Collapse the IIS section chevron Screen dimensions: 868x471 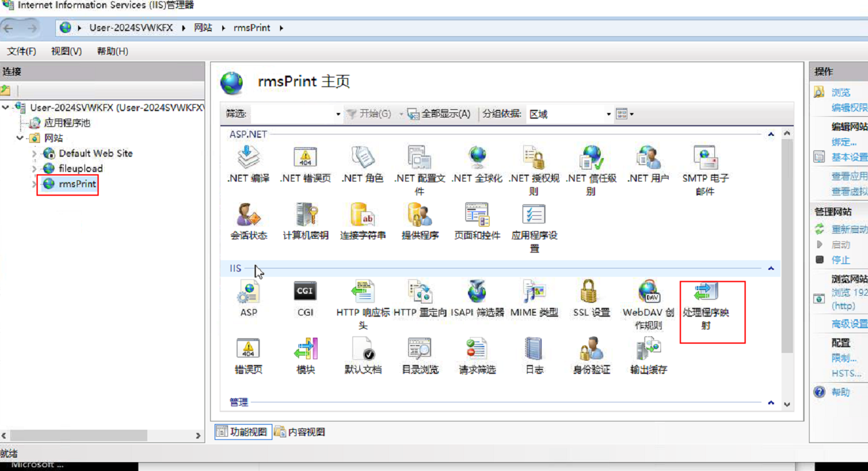coord(770,268)
